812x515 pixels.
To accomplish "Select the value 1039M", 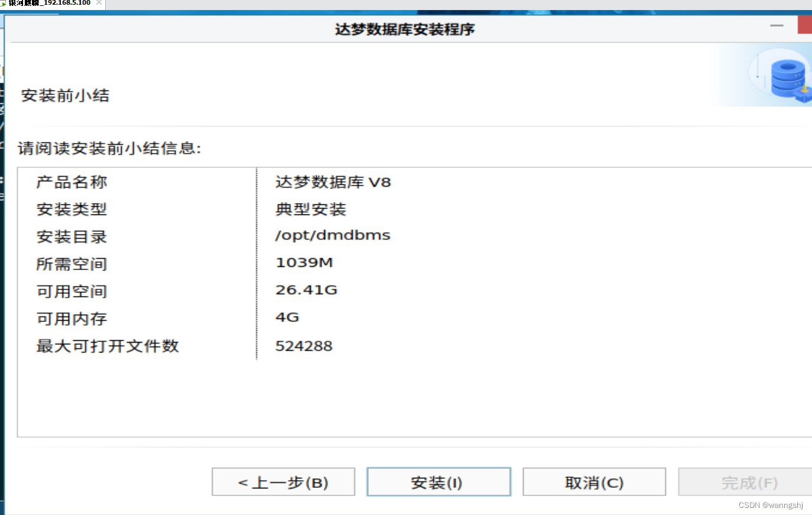I will tap(304, 263).
